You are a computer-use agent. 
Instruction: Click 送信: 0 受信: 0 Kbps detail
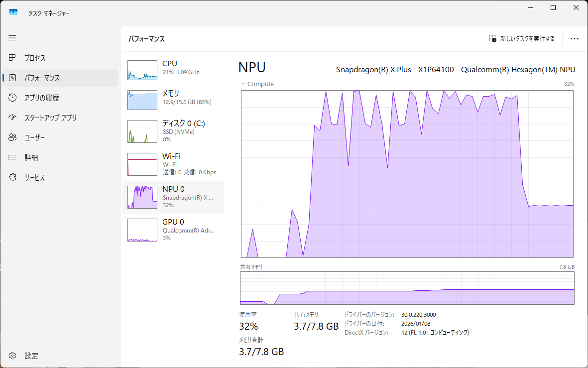(189, 173)
